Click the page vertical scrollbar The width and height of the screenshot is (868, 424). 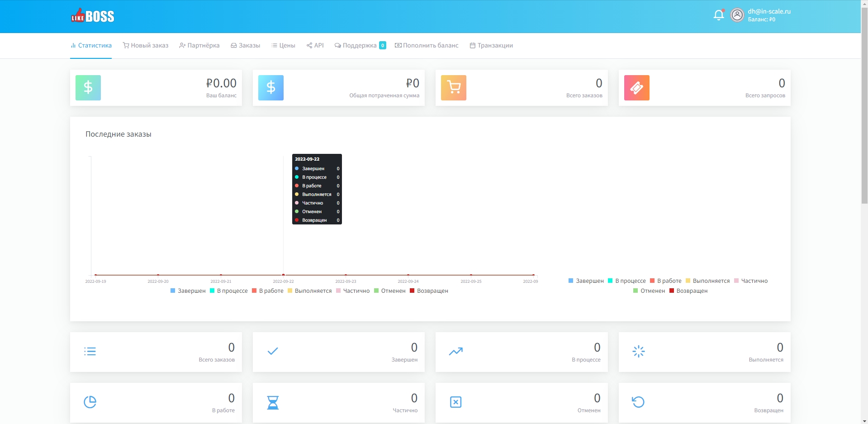tap(864, 105)
